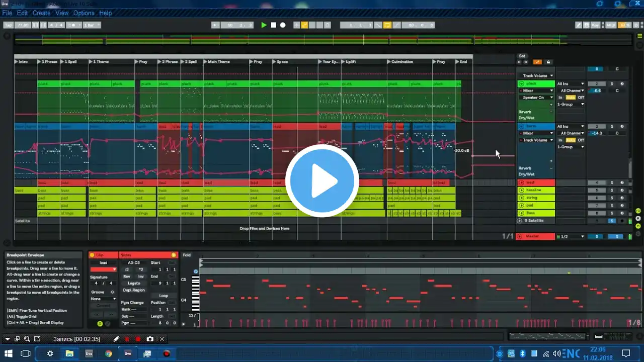The image size is (644, 362).
Task: Toggle the arrangement Loop switch
Action: click(387, 25)
